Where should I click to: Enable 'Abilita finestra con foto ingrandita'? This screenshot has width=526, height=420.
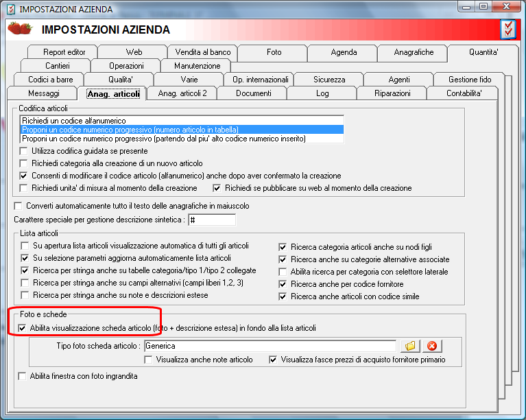click(22, 376)
